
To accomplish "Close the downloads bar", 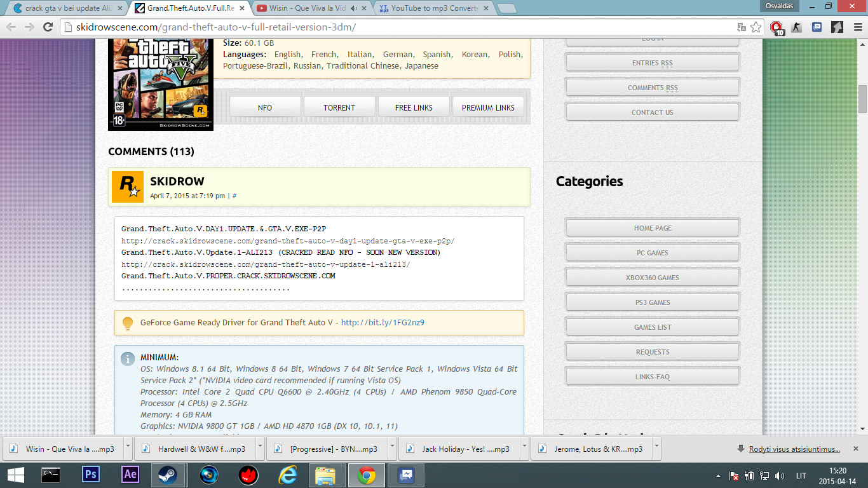I will 856,448.
